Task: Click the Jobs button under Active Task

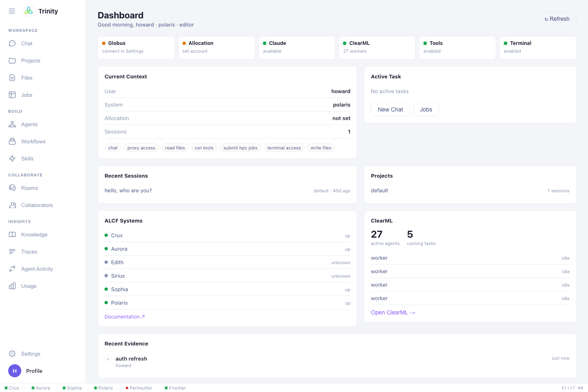Action: [x=426, y=109]
